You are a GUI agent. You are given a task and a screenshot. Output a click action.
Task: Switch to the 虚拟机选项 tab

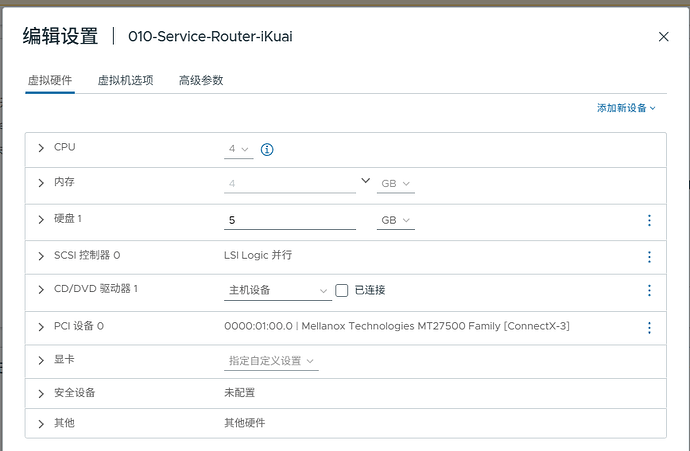[125, 81]
